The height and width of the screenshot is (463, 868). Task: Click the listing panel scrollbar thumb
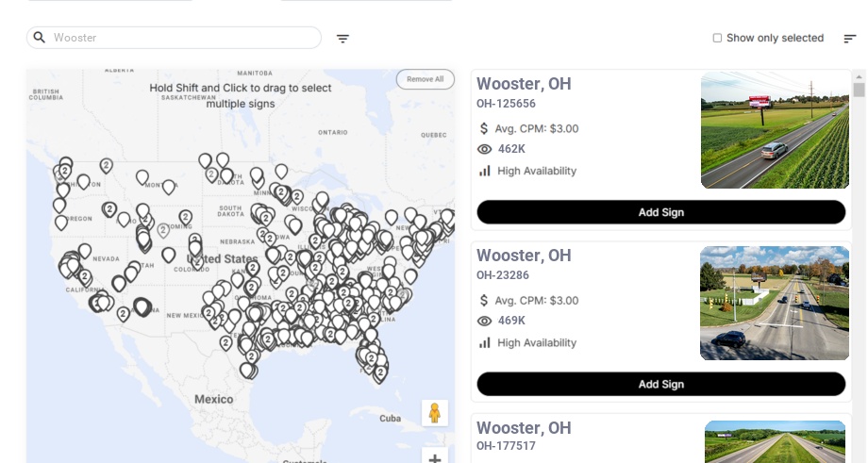(x=859, y=91)
